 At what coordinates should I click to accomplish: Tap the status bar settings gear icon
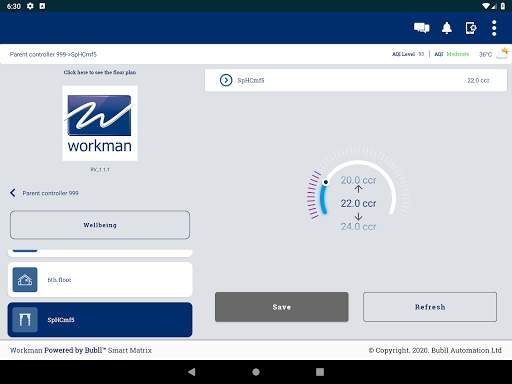[30, 6]
